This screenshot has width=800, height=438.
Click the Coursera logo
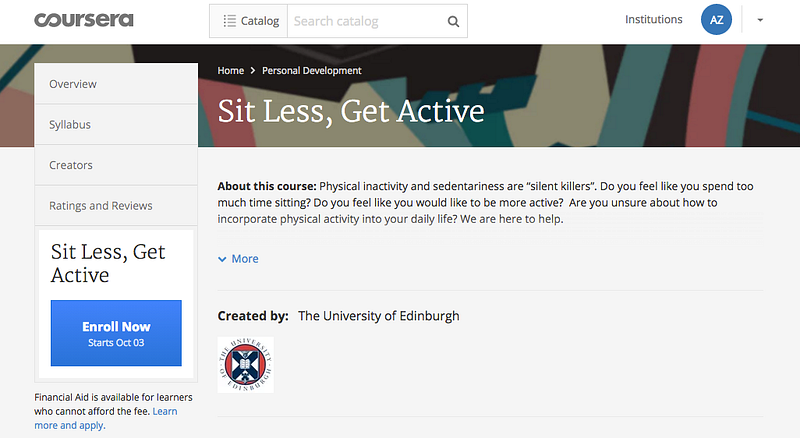click(x=84, y=20)
